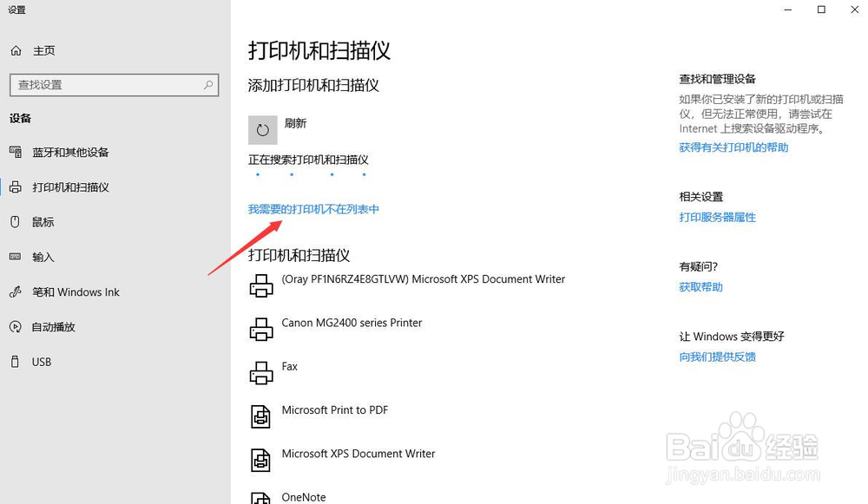Click the autoplay icon beside 自动播放
This screenshot has width=868, height=504.
coord(16,326)
